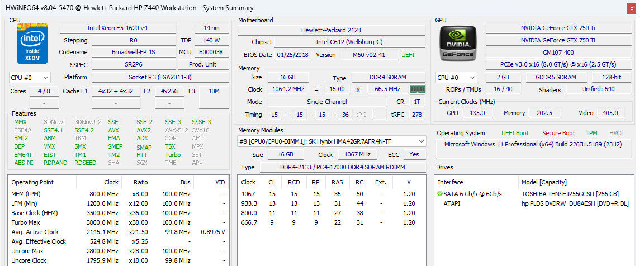
Task: Click the 135.0 GPU clock value
Action: (x=477, y=113)
